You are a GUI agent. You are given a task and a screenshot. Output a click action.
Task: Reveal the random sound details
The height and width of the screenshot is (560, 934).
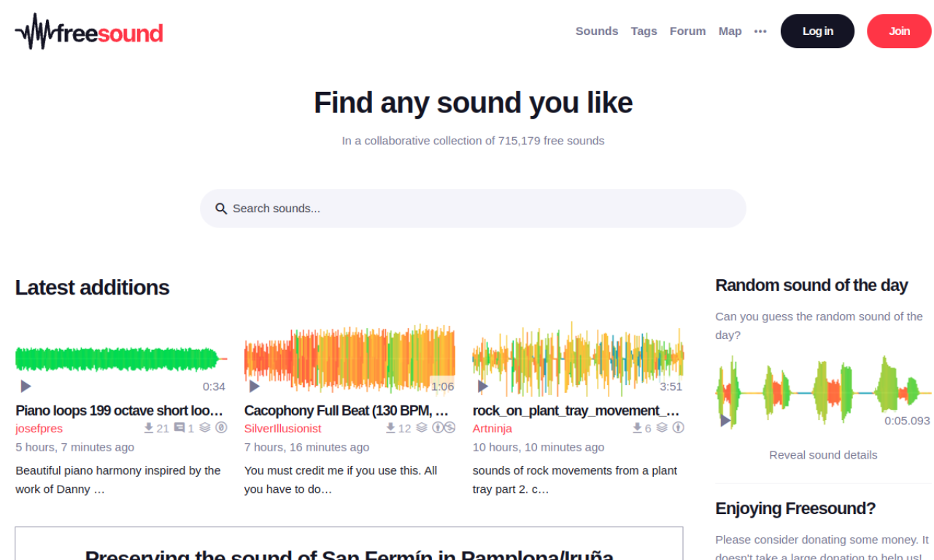823,455
